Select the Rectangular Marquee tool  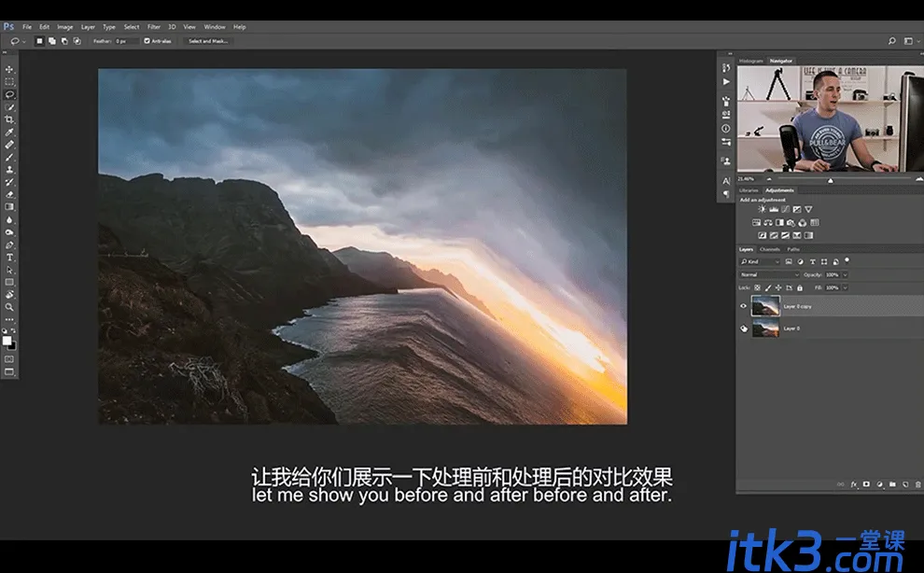click(9, 82)
